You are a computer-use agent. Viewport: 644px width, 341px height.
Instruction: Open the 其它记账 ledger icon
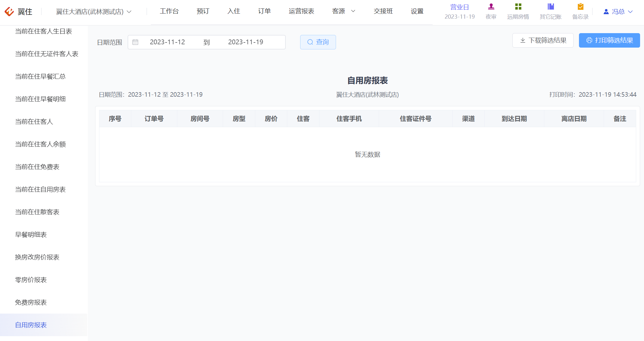[x=551, y=7]
